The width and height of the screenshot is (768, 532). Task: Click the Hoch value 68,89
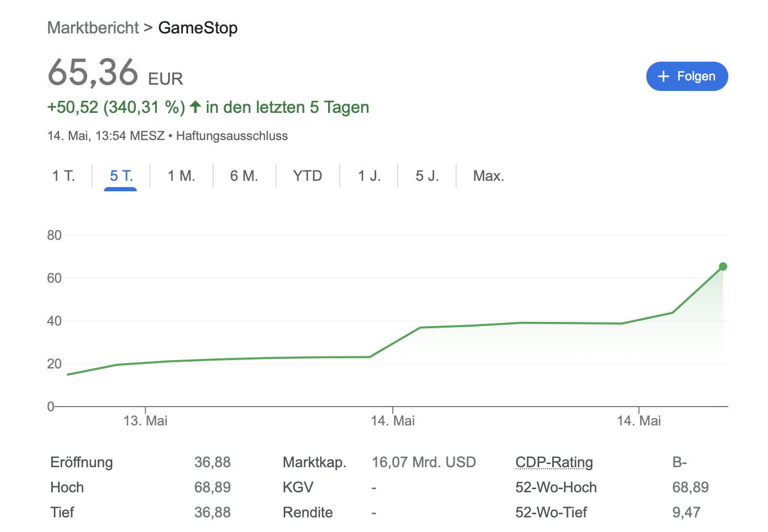213,488
